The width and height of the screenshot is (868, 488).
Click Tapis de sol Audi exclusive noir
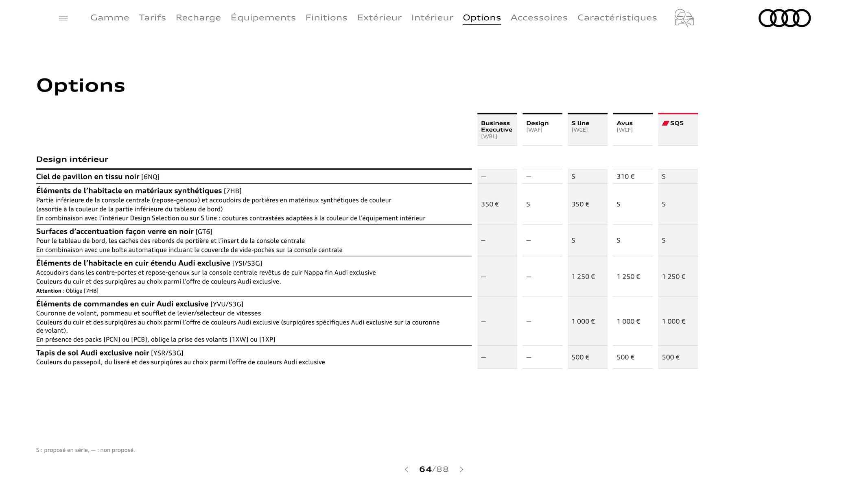pos(92,353)
